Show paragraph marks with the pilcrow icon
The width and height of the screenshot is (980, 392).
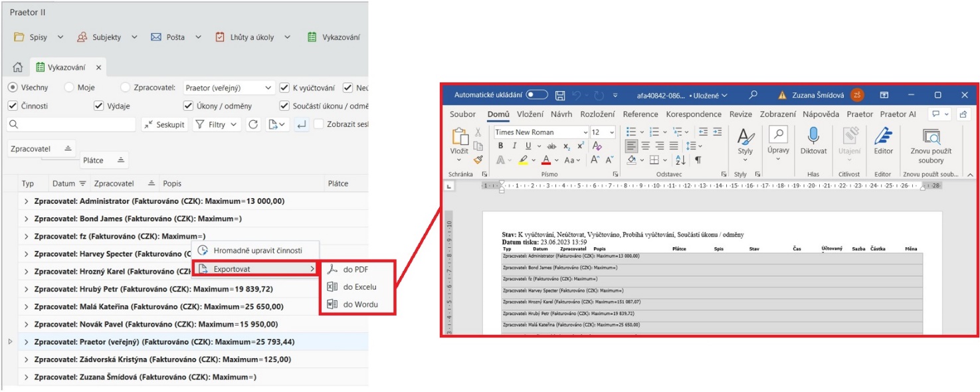698,160
